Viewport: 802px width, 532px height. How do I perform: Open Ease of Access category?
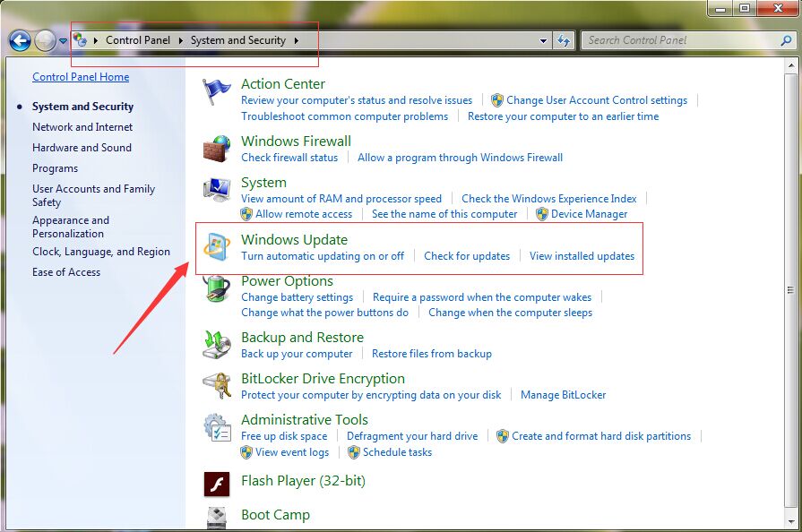66,272
